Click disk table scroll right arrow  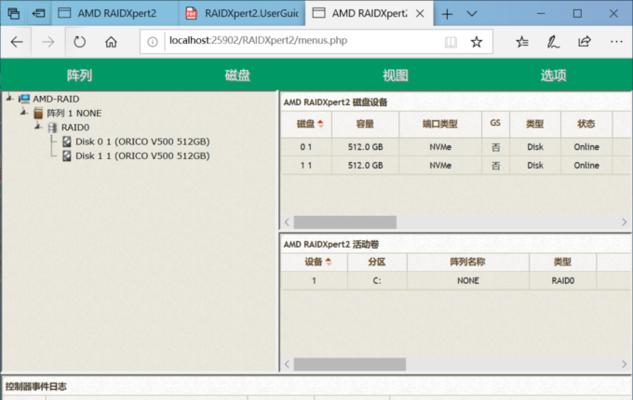coord(624,222)
